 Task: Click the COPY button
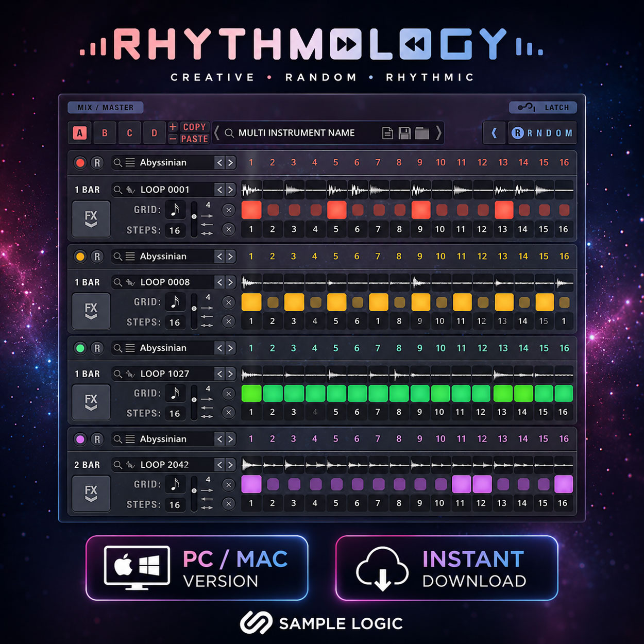[194, 127]
